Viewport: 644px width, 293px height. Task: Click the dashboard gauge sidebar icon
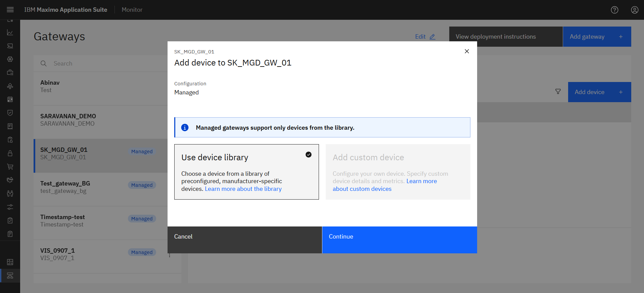click(x=10, y=262)
